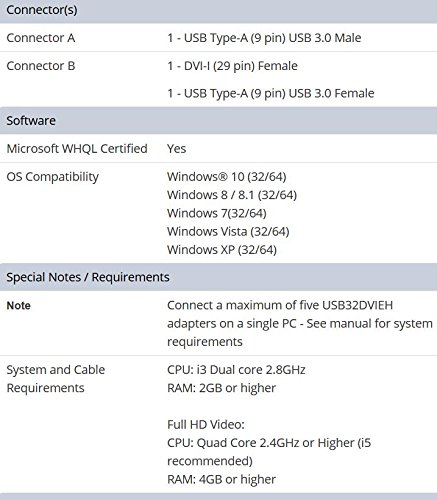437x500 pixels.
Task: Click the USB32DVIEH adapters note text
Action: tap(300, 323)
